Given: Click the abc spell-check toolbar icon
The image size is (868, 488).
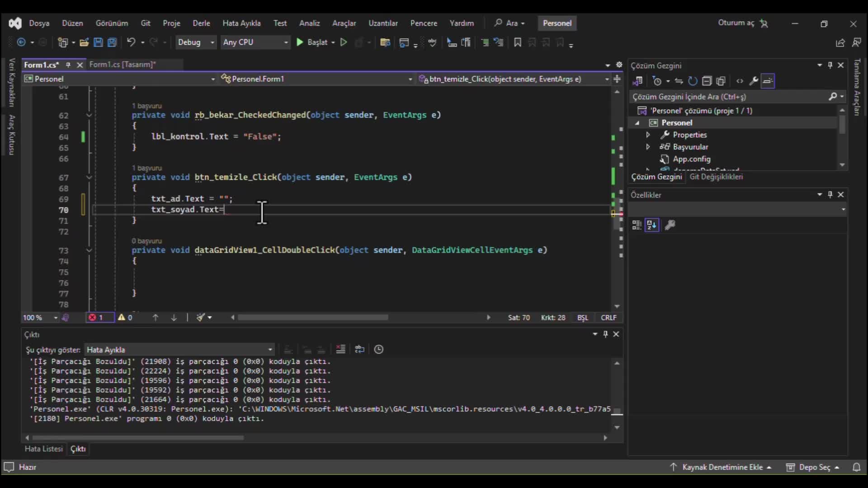Looking at the screenshot, I should pos(433,42).
